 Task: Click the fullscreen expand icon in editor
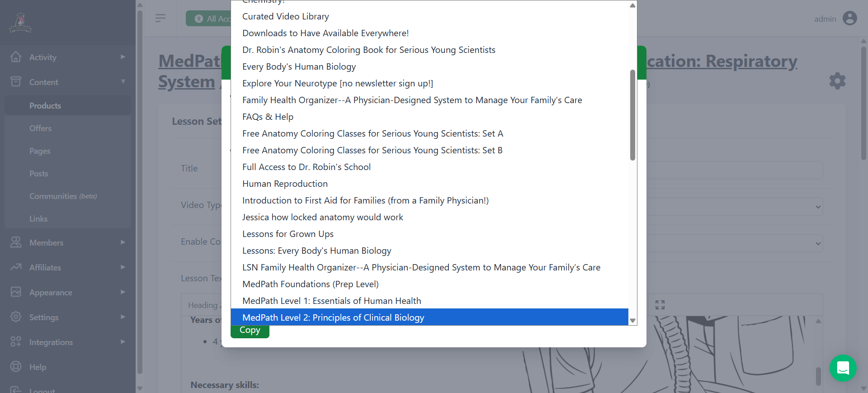click(660, 305)
